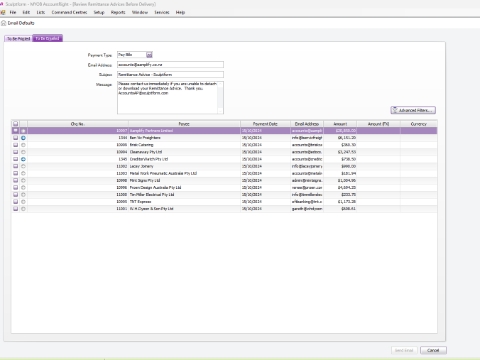The height and width of the screenshot is (360, 480).
Task: Open the Email Defaults link
Action: point(21,23)
